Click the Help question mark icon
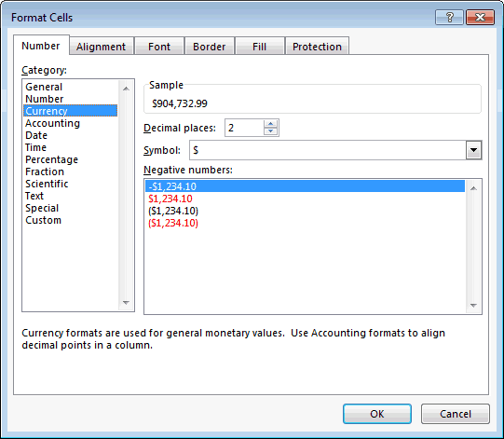Screen dimensions: 504x439 tap(449, 17)
